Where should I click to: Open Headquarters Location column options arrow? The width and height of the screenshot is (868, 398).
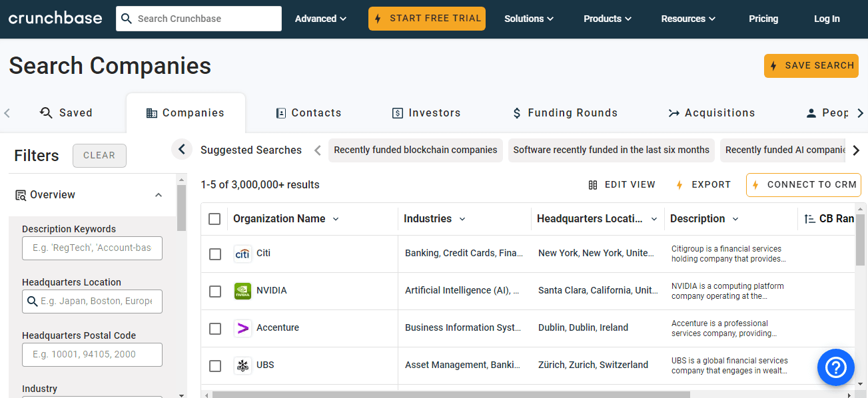(654, 219)
